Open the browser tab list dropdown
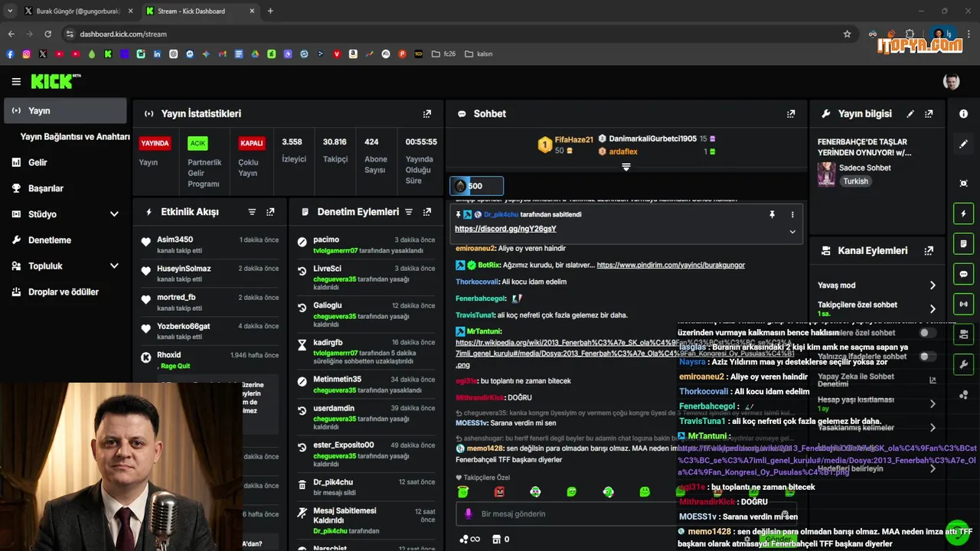 tap(10, 11)
